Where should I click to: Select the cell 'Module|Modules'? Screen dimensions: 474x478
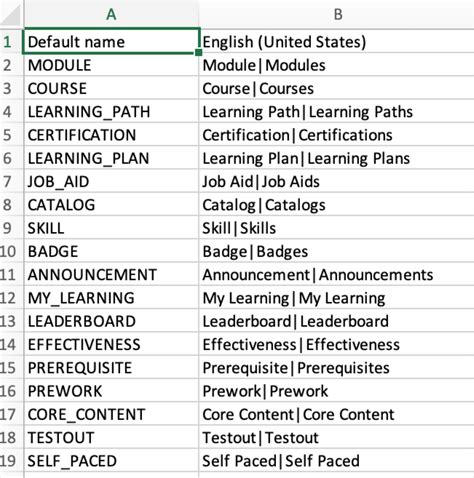[337, 65]
